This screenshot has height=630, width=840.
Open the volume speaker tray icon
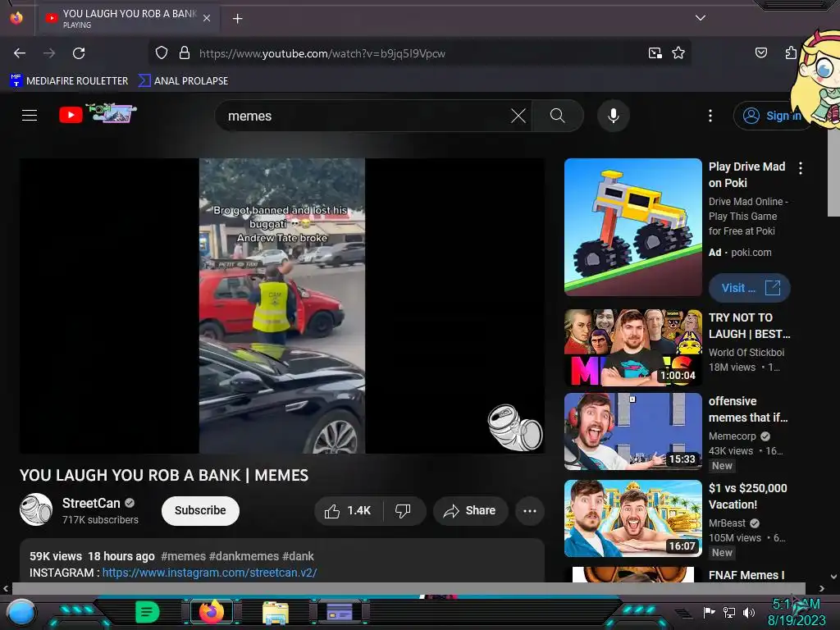[749, 612]
